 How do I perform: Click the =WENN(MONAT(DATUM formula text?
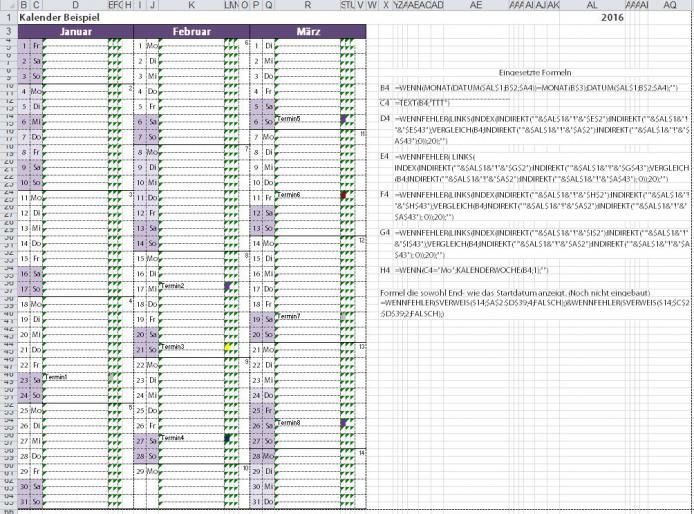pyautogui.click(x=536, y=88)
